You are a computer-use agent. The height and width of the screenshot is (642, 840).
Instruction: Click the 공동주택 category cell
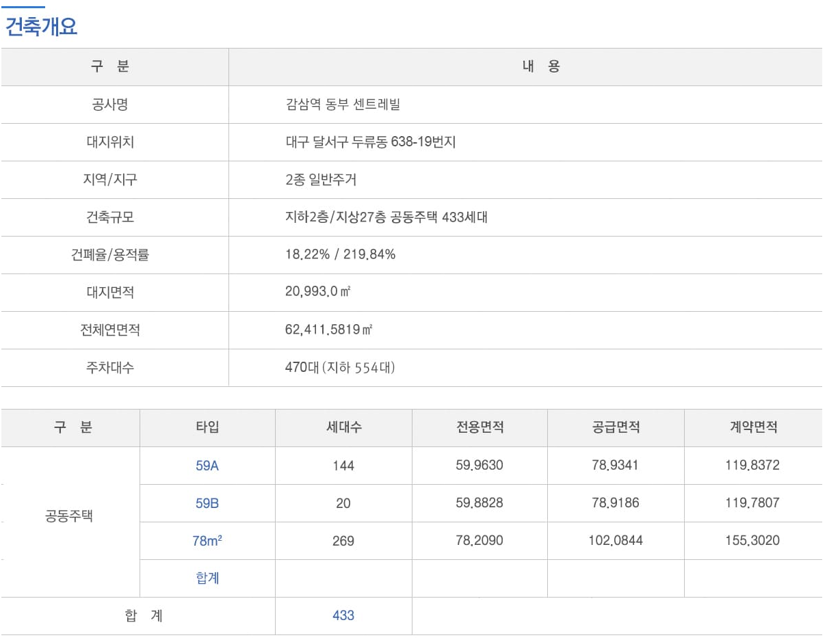[68, 516]
